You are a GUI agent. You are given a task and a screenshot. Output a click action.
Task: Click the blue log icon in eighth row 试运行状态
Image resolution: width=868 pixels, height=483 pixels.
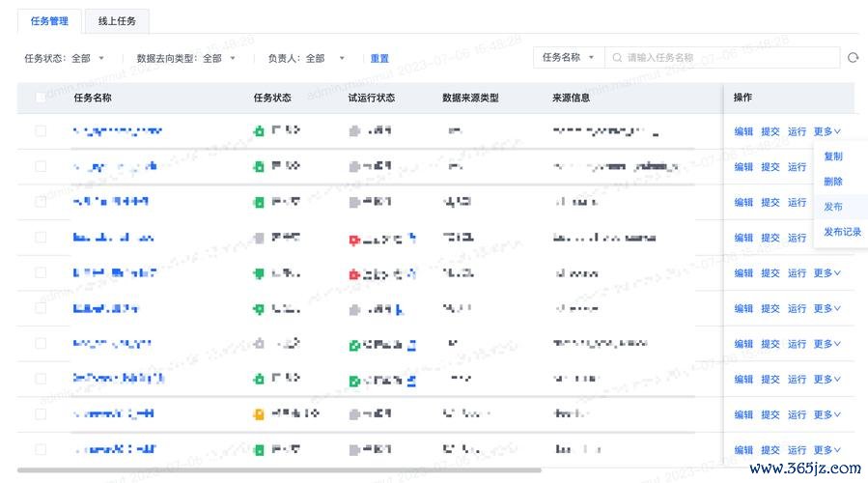[411, 381]
